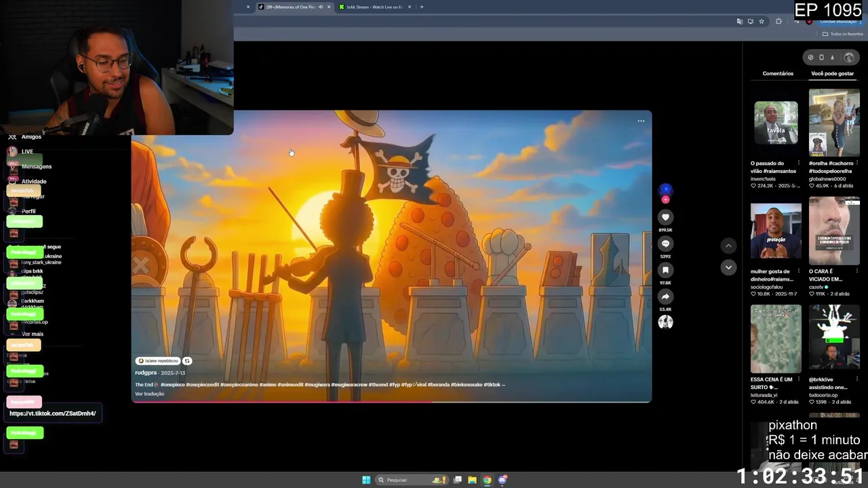Image resolution: width=868 pixels, height=488 pixels.
Task: Open the LIVE sidebar item
Action: 27,152
